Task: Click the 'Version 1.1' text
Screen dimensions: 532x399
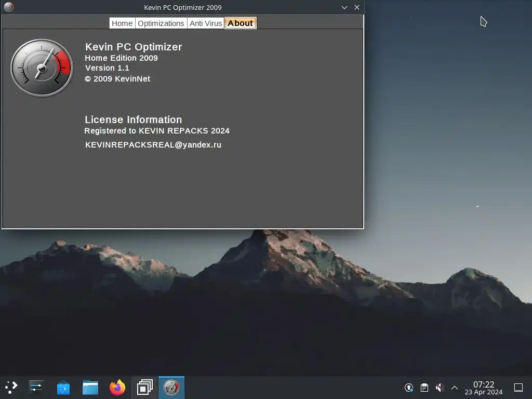Action: pos(107,68)
